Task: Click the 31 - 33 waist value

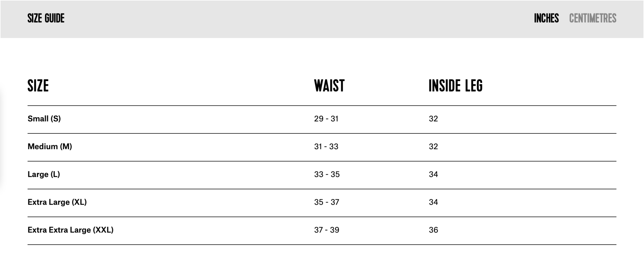Action: 326,146
